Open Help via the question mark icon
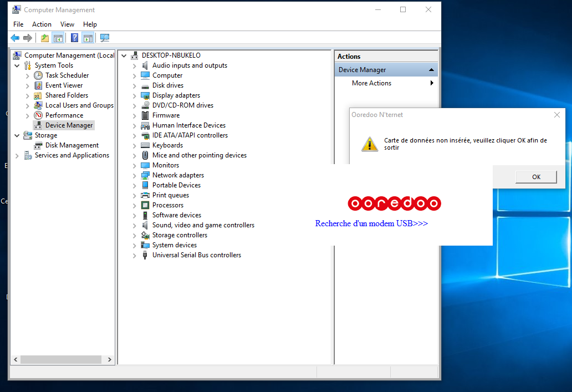This screenshot has width=572, height=392. 74,38
